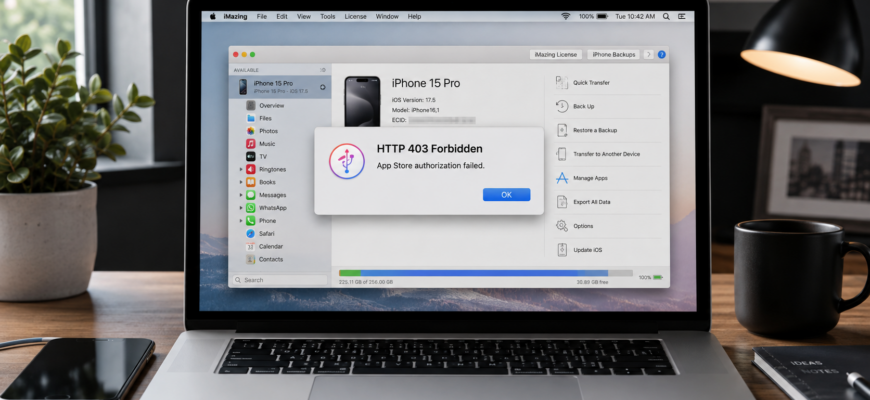Screen dimensions: 870x400
Task: Click the Restore a Backup icon
Action: (562, 130)
